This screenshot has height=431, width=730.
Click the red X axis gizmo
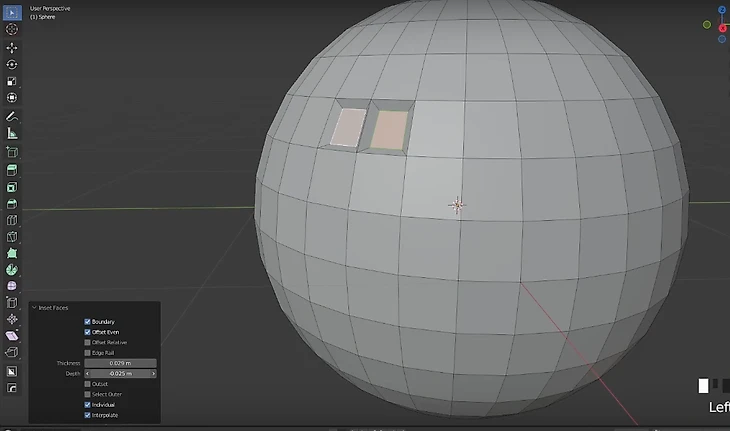(x=722, y=28)
